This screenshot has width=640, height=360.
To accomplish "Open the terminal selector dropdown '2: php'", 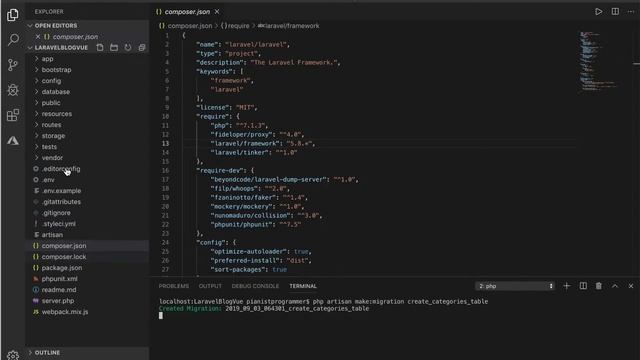I will [x=516, y=286].
